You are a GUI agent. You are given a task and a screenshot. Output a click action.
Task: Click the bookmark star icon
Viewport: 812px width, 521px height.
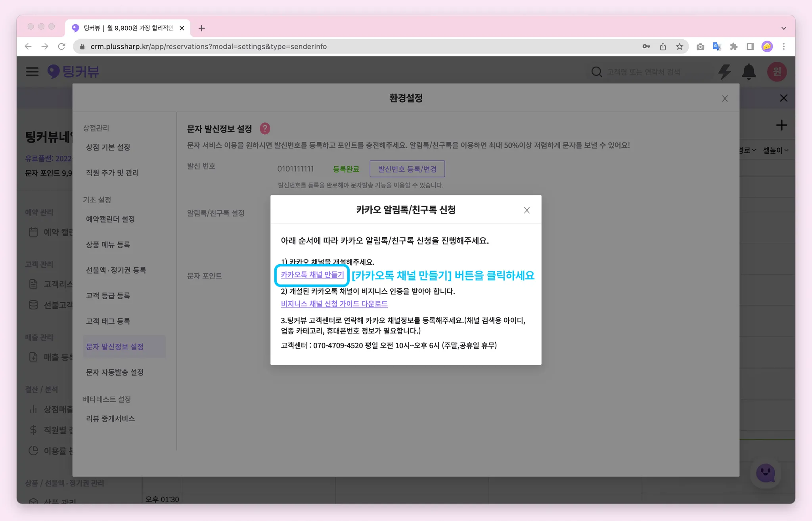(x=680, y=47)
